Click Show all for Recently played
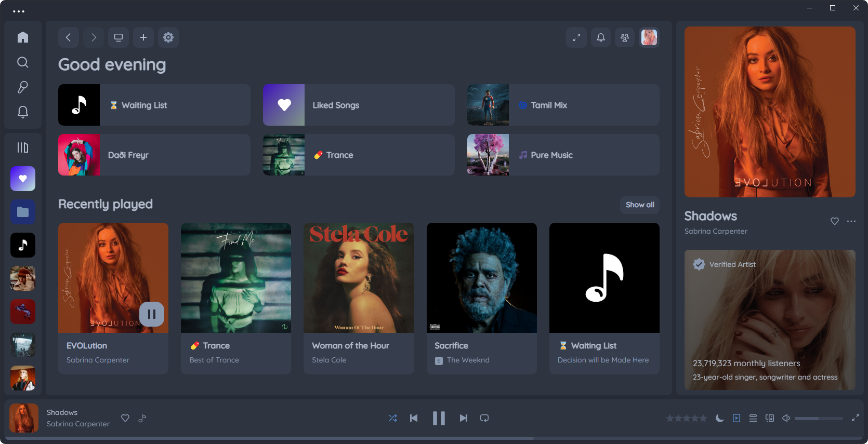This screenshot has height=444, width=868. (x=640, y=205)
